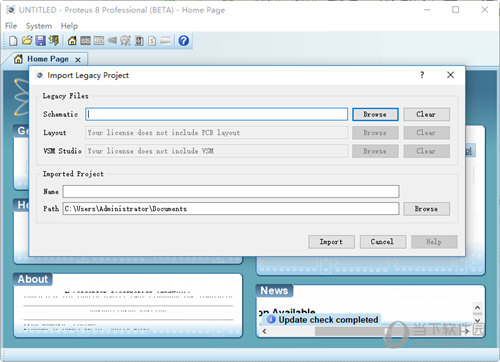Click the Close Project toolbar icon
The height and width of the screenshot is (362, 500).
[x=54, y=41]
